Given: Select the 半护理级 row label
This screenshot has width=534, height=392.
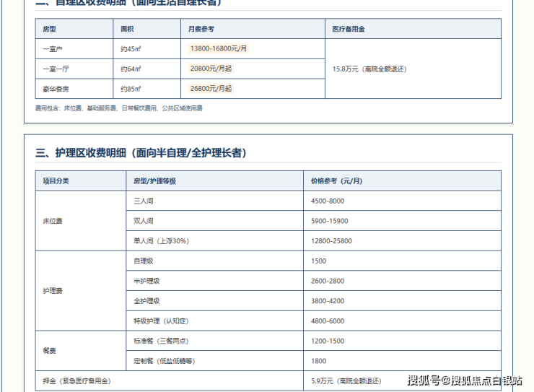Looking at the screenshot, I should pos(146,281).
